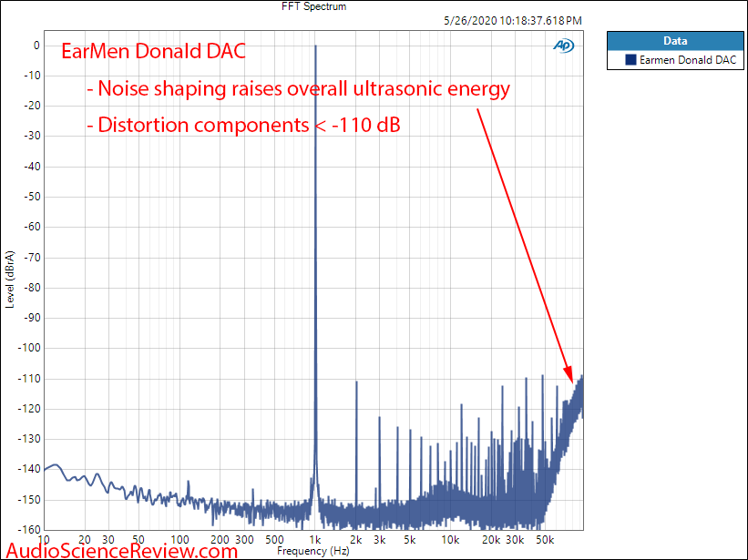Click the "0" y-axis tick label
748x560 pixels.
[x=36, y=46]
